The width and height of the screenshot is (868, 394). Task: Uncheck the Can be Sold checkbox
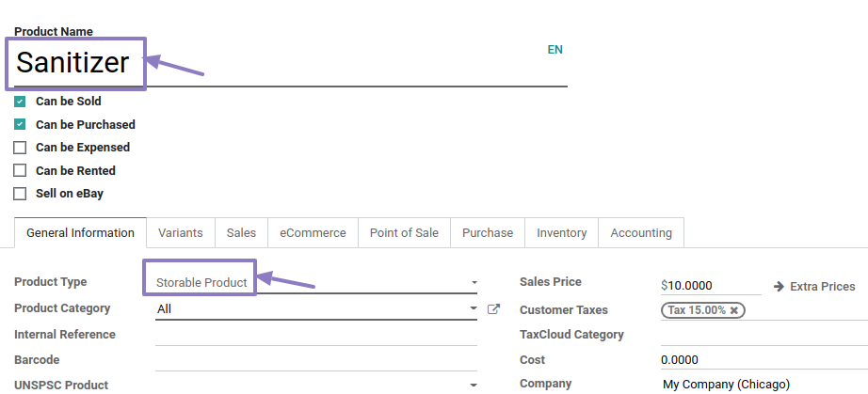click(20, 102)
